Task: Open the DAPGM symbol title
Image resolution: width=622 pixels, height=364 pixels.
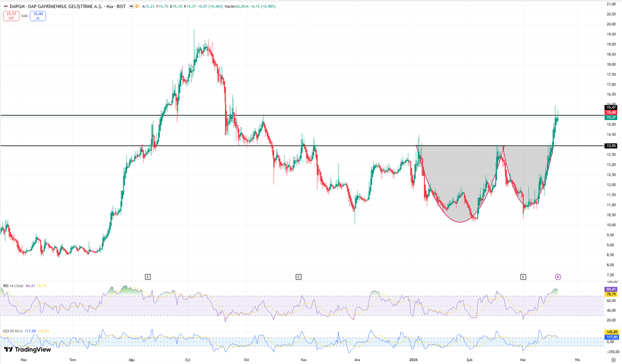Action: point(67,6)
